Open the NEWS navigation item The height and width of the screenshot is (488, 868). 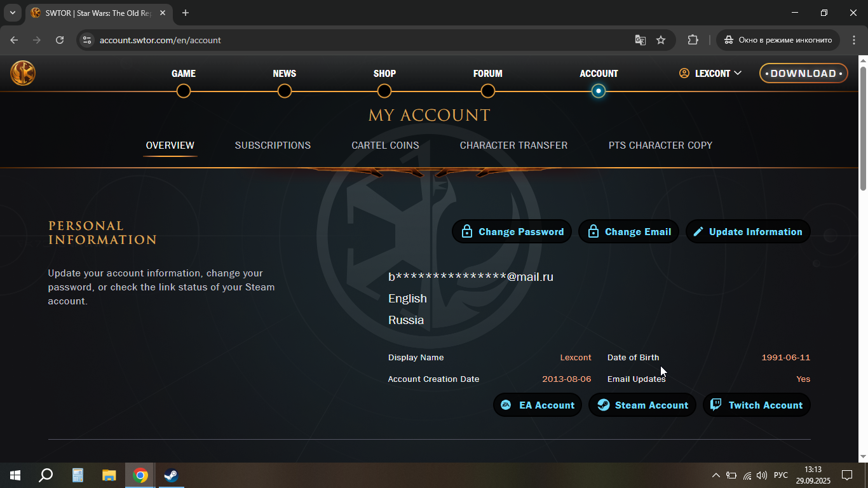pos(285,74)
